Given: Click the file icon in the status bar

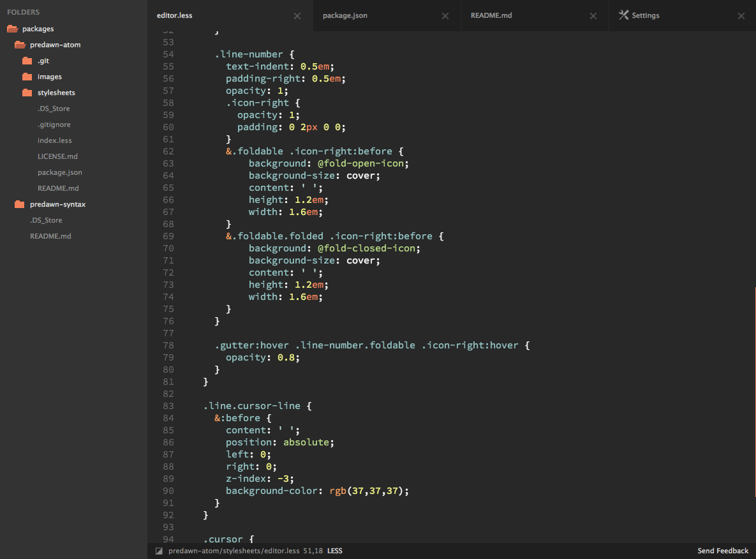Looking at the screenshot, I should (158, 551).
